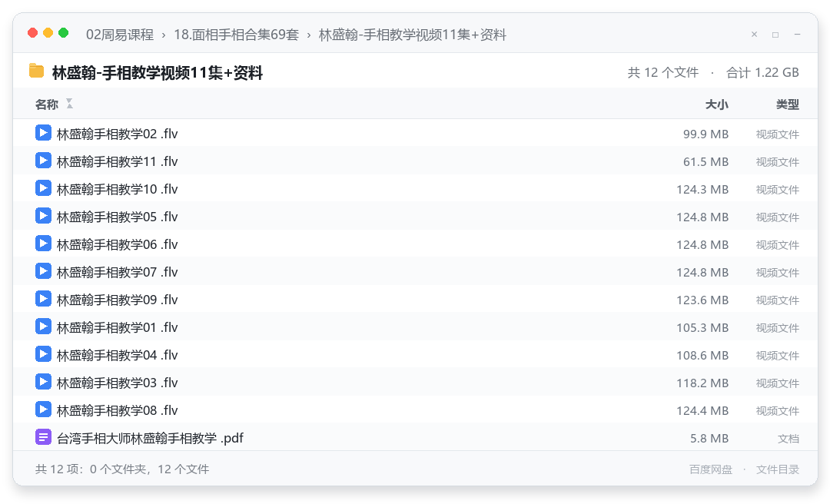Click the folder title 林盛翰-手相教学视频11集+资料

point(158,72)
